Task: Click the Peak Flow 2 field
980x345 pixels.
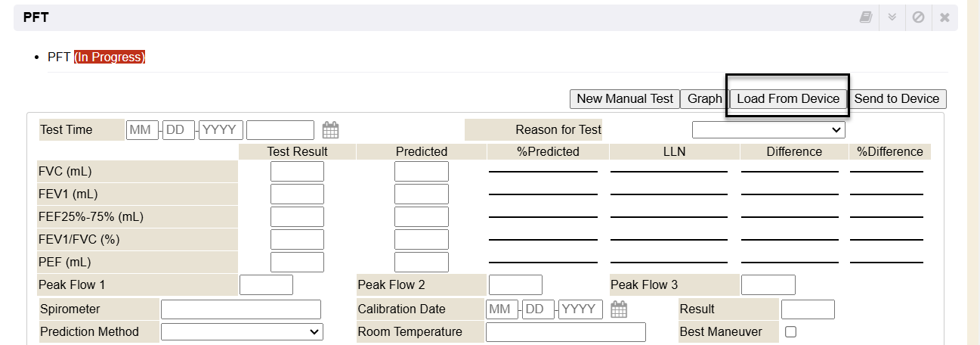Action: tap(515, 285)
